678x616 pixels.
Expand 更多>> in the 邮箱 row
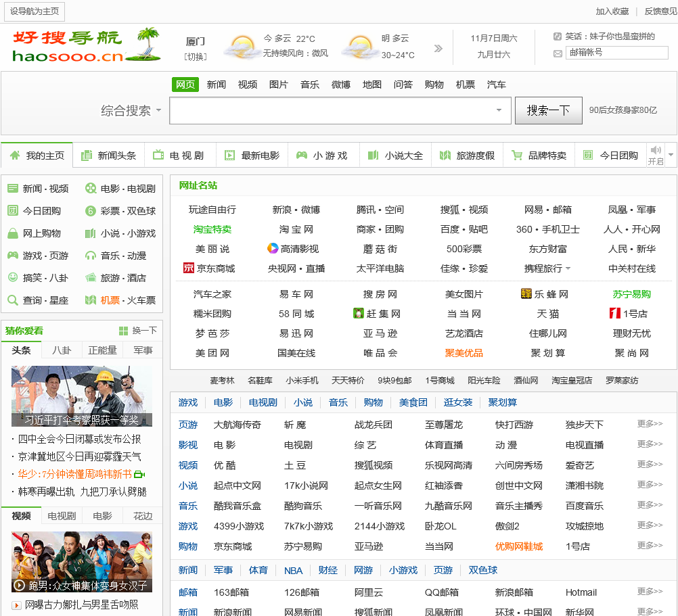click(x=650, y=592)
